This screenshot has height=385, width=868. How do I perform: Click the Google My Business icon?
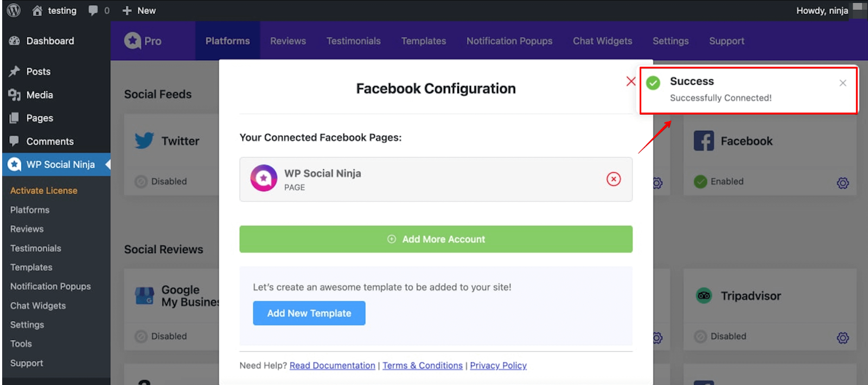(x=144, y=295)
